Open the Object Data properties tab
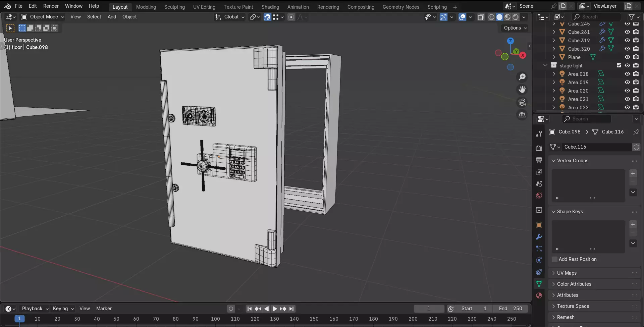The height and width of the screenshot is (327, 644). [539, 284]
